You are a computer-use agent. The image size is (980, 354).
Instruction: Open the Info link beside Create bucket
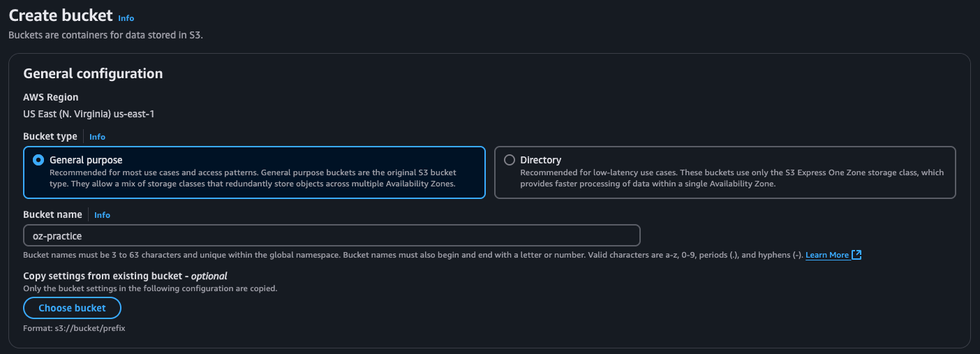coord(126,18)
